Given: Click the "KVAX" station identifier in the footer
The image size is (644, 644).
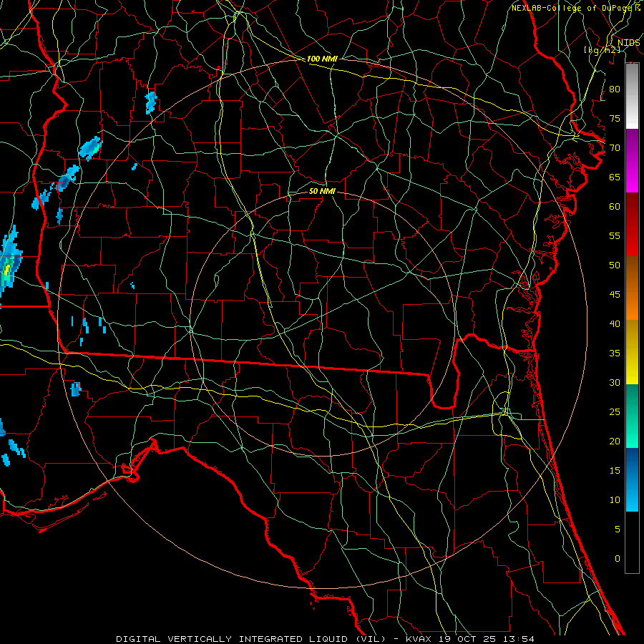Looking at the screenshot, I should click(418, 639).
